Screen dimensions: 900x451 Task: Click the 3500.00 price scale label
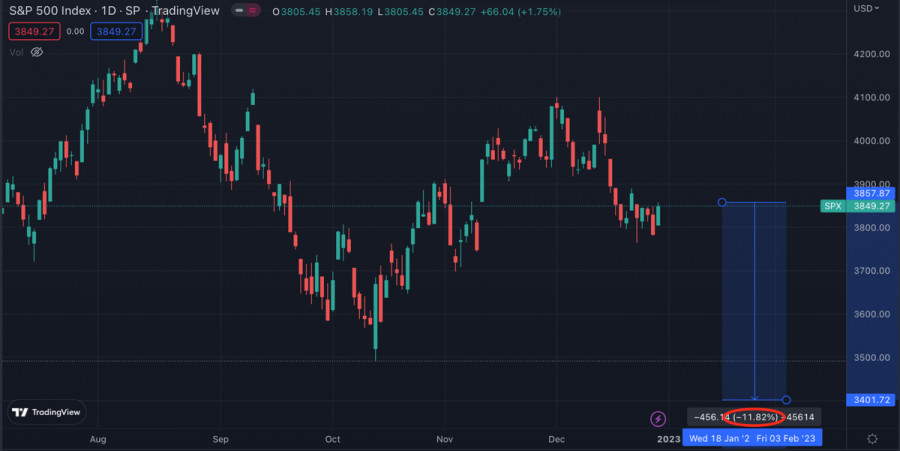[871, 357]
